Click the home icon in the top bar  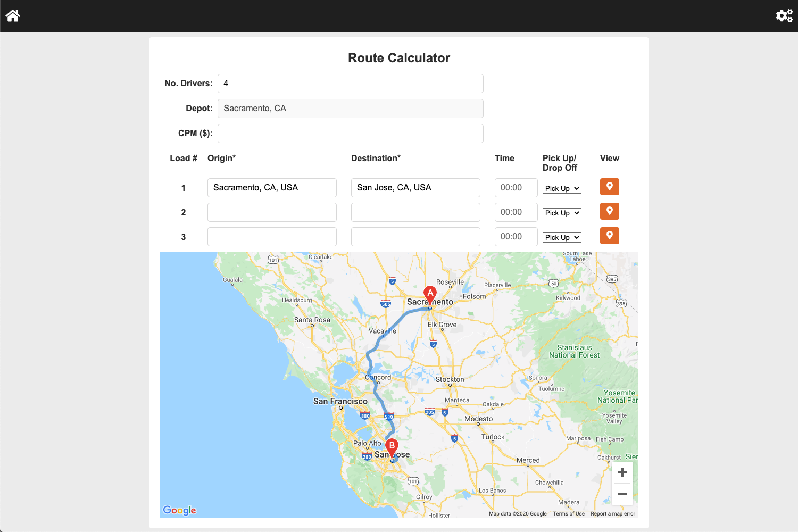pyautogui.click(x=12, y=15)
